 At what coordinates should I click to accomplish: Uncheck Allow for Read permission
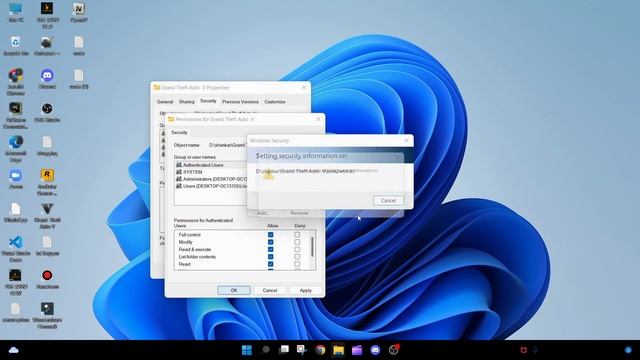[270, 264]
